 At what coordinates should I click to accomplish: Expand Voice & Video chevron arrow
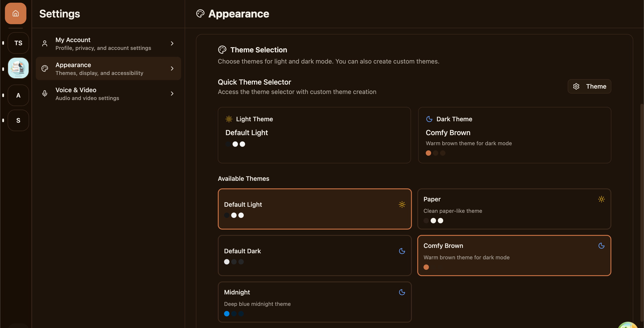click(x=172, y=94)
